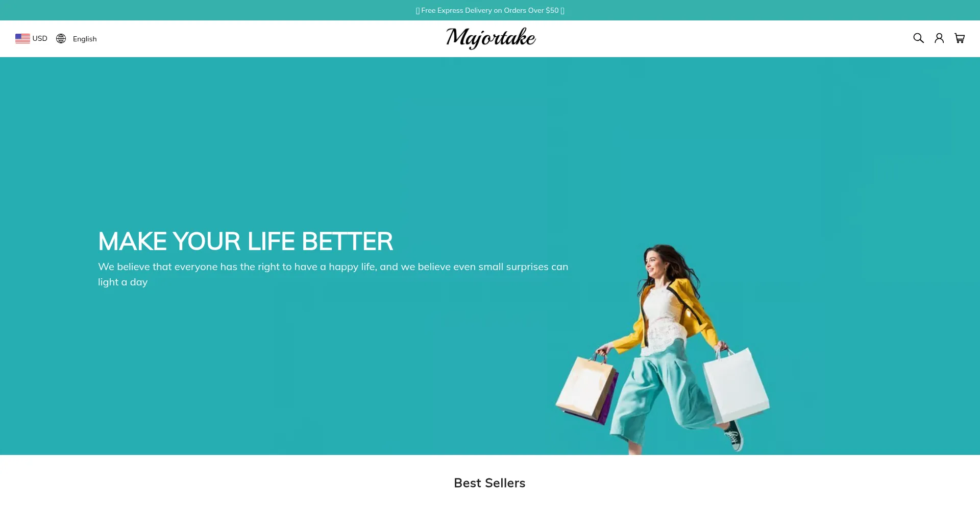
Task: Open the English language selector
Action: [77, 39]
